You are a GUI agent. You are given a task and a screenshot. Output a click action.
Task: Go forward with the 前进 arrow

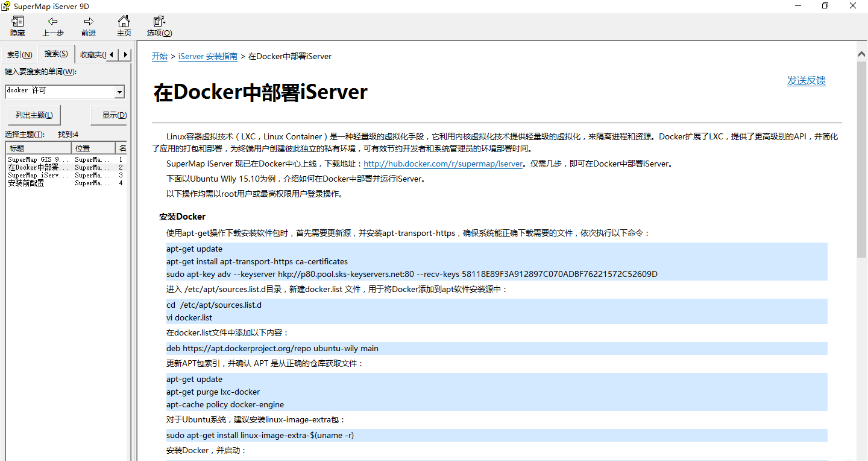tap(89, 27)
